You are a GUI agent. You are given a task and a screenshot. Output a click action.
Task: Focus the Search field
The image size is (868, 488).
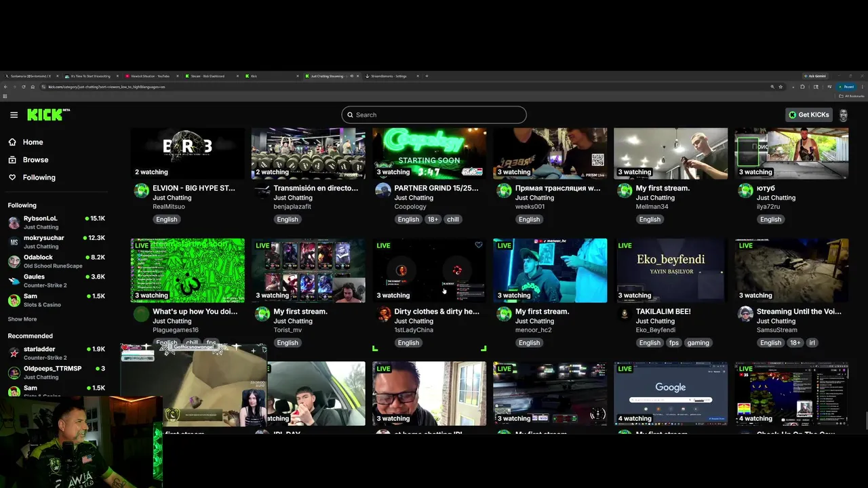coord(434,115)
